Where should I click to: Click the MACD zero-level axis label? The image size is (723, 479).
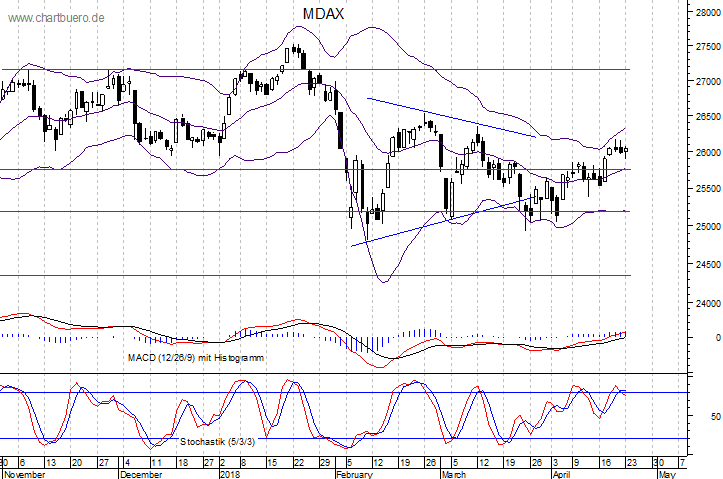[x=718, y=338]
